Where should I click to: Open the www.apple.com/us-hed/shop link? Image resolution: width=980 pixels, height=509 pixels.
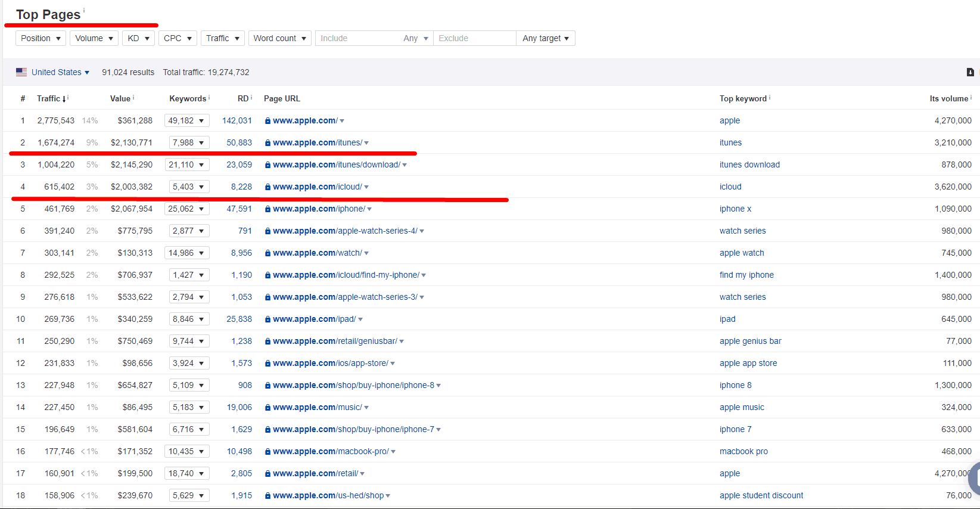(328, 495)
